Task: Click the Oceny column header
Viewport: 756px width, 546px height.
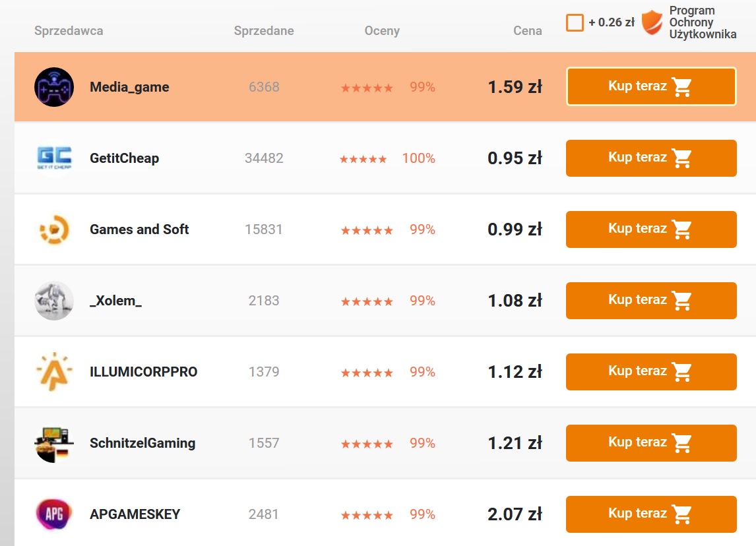Action: tap(382, 31)
